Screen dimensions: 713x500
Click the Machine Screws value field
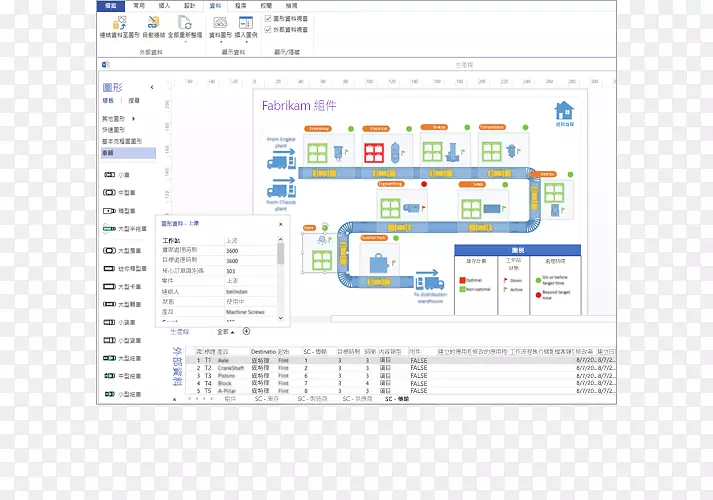pos(245,312)
